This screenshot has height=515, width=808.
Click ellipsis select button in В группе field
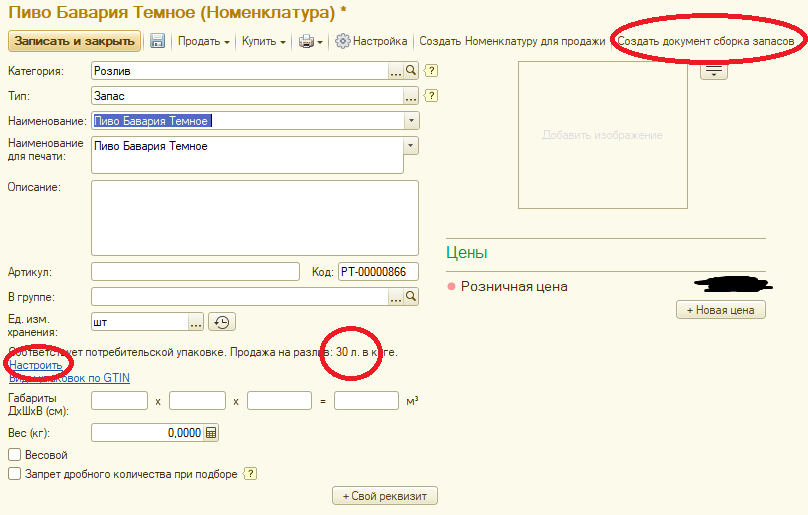point(396,297)
